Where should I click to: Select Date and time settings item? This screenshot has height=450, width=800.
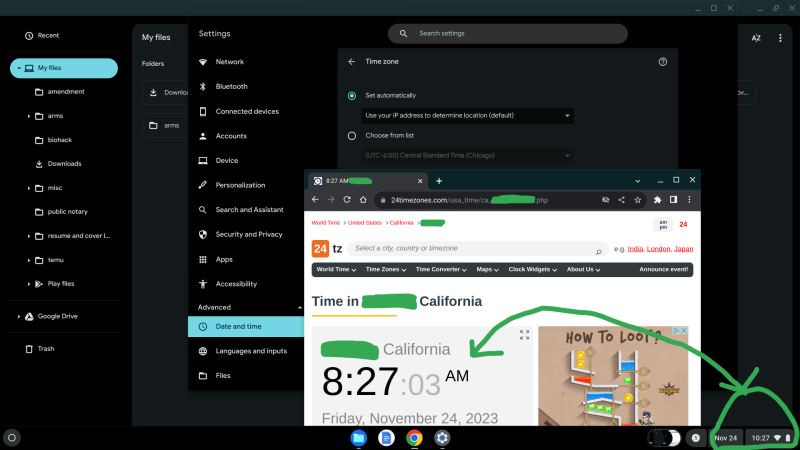[246, 327]
